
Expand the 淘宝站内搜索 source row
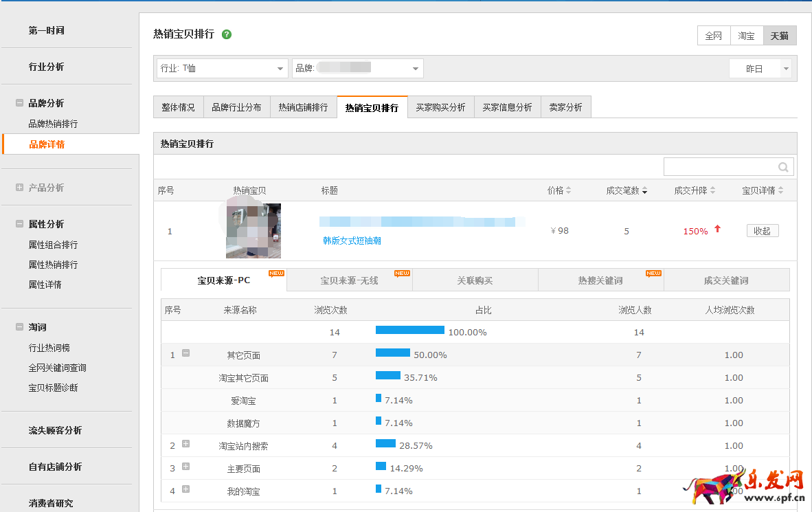pyautogui.click(x=185, y=444)
